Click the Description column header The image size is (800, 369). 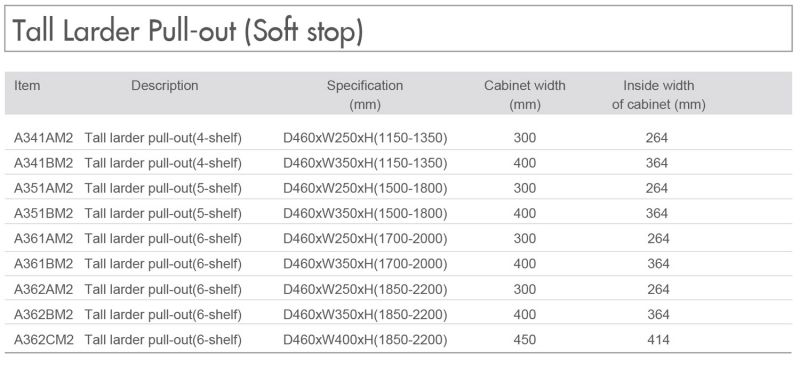point(164,85)
